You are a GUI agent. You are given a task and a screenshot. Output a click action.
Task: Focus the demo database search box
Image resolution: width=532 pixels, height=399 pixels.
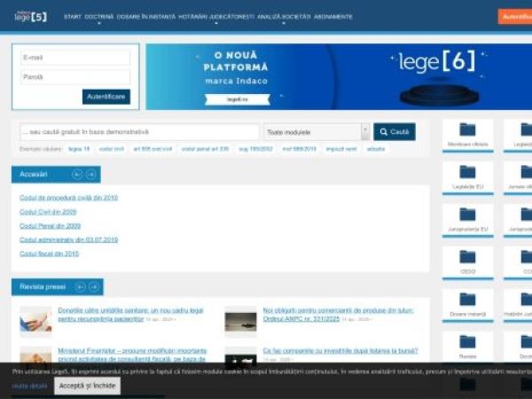(x=139, y=132)
